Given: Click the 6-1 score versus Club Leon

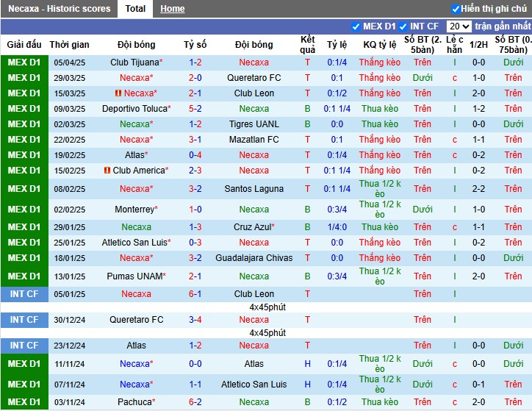Looking at the screenshot, I should [x=195, y=294].
